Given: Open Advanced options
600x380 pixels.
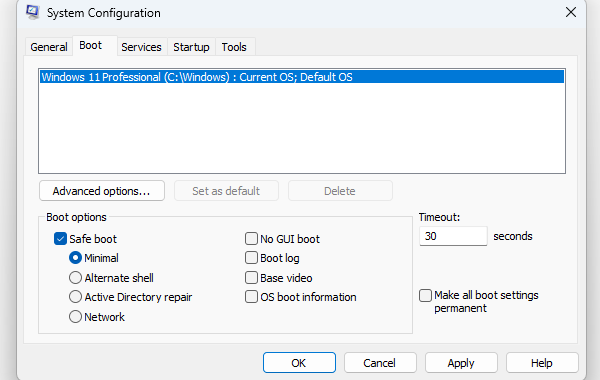Looking at the screenshot, I should click(102, 191).
